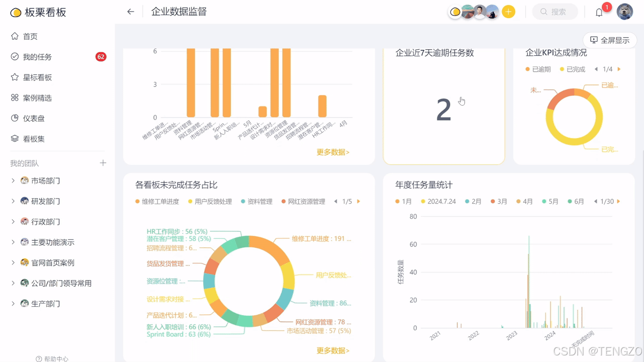Screen dimensions: 644x362
Task: Click the 行政部门 team avatar icon
Action: click(x=25, y=222)
